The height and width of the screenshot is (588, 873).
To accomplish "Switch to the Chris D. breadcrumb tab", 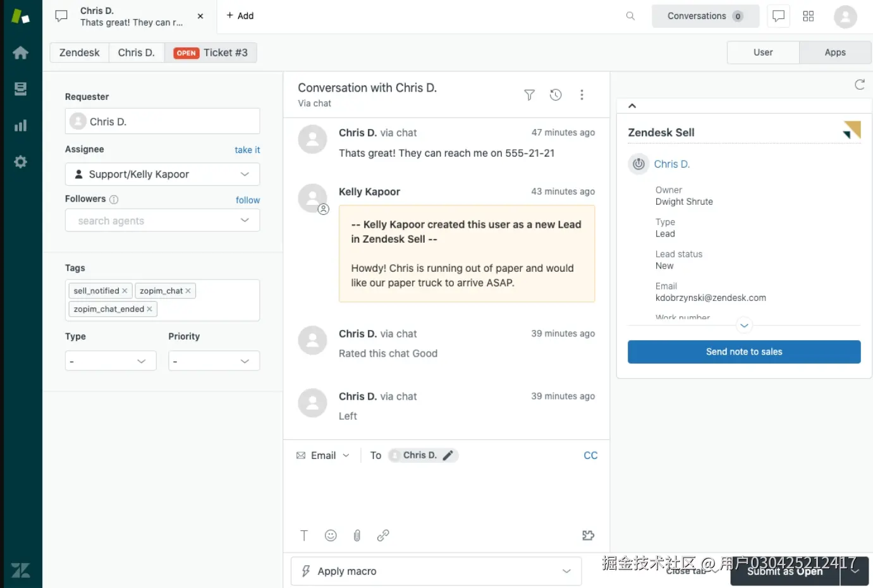I will click(137, 52).
